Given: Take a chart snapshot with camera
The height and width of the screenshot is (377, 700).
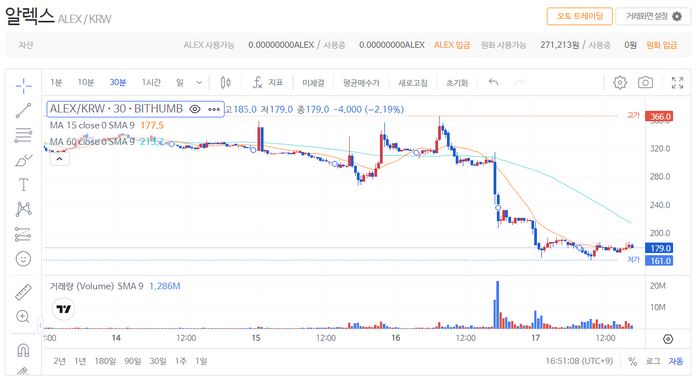Looking at the screenshot, I should coord(645,83).
